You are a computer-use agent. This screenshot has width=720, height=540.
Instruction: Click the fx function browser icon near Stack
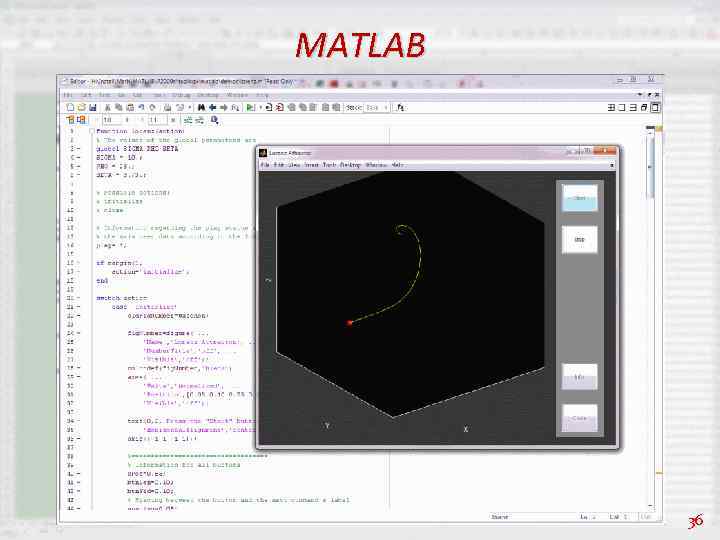tap(400, 107)
